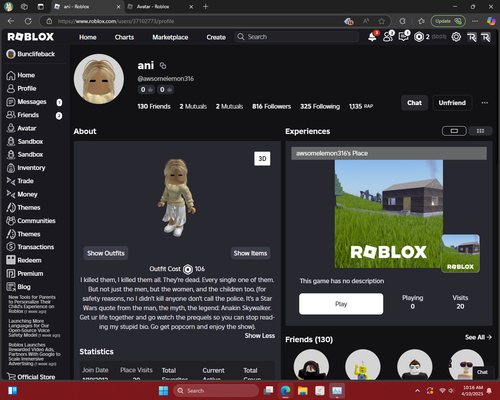Open the notifications bell icon
This screenshot has width=500, height=400.
click(x=372, y=37)
